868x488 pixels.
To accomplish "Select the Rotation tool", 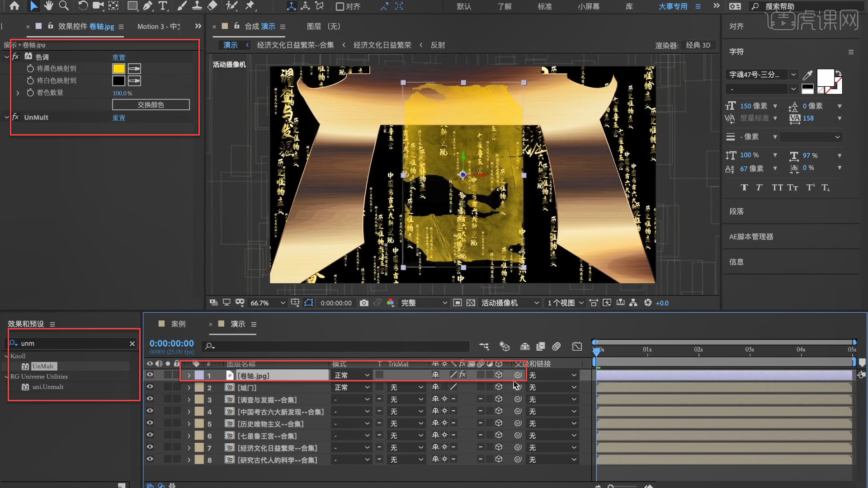I will pos(83,6).
